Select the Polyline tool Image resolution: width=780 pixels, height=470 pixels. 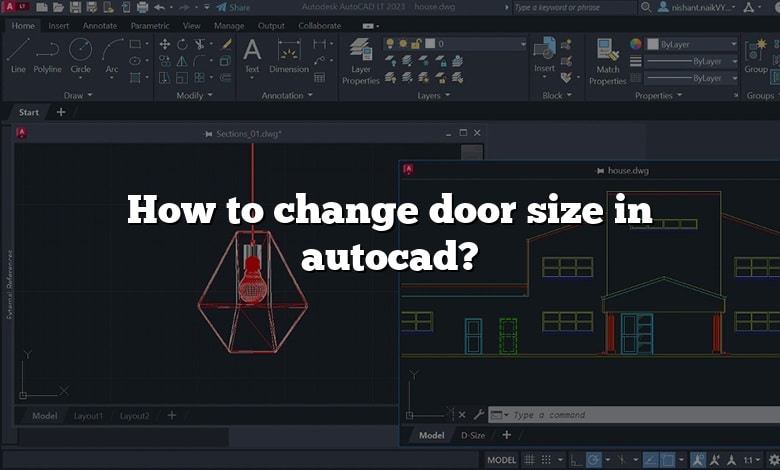[47, 55]
